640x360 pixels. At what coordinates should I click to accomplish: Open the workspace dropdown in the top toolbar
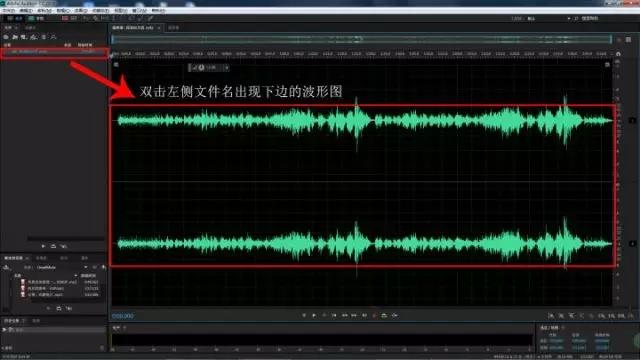click(548, 18)
